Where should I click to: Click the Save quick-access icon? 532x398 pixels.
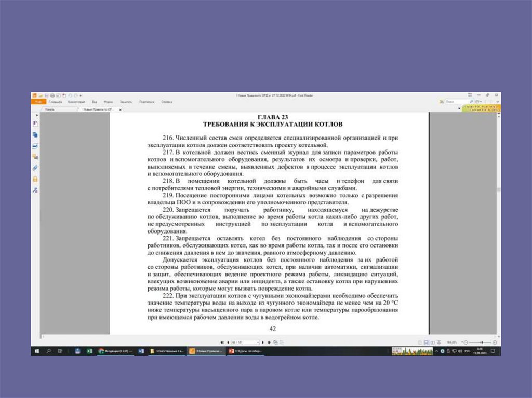point(47,95)
